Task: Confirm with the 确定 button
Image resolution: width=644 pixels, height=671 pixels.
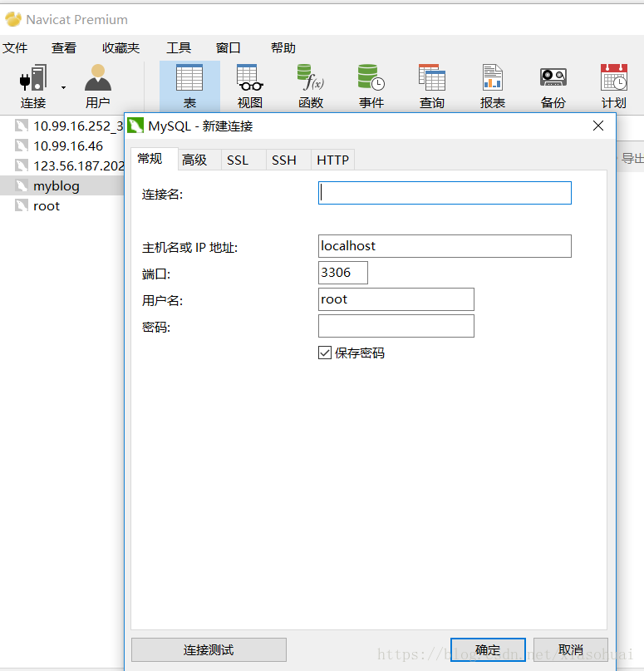Action: tap(488, 649)
